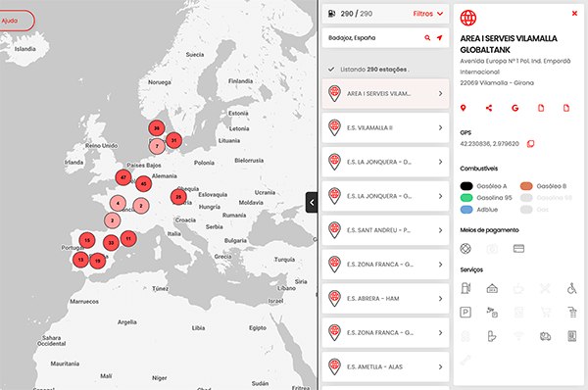Click the Gasolina 95 green swatch

466,198
